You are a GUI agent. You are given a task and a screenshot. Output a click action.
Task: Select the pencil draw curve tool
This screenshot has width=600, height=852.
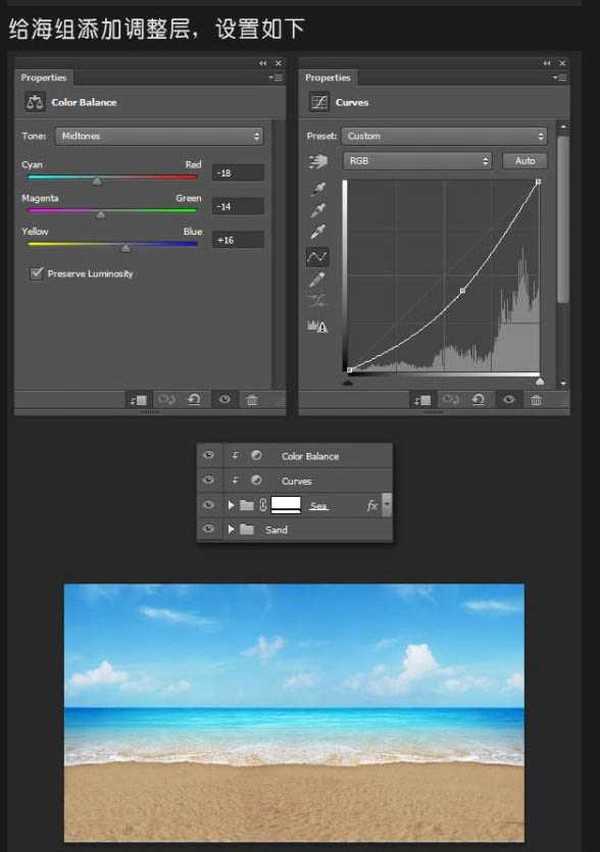pos(317,279)
